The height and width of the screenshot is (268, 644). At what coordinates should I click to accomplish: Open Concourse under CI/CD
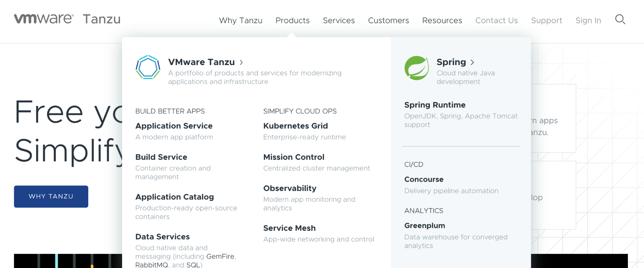[424, 179]
